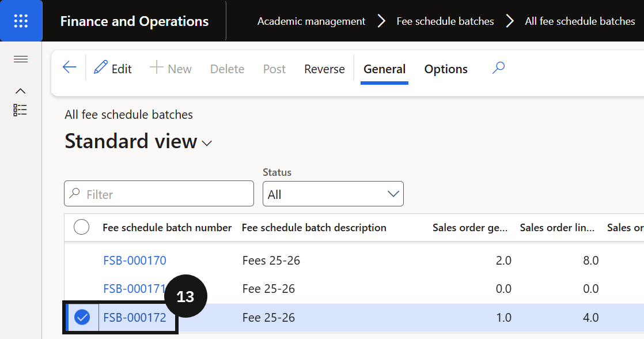Sort by Fee schedule batch description column
The image size is (644, 339).
coord(314,228)
